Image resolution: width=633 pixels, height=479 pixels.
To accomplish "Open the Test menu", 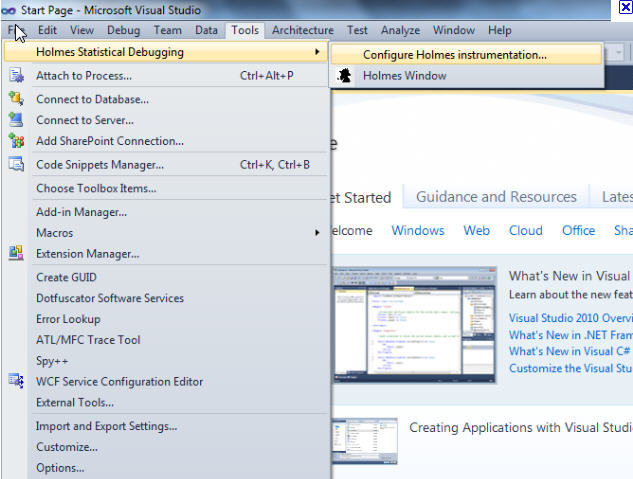I will click(x=357, y=30).
